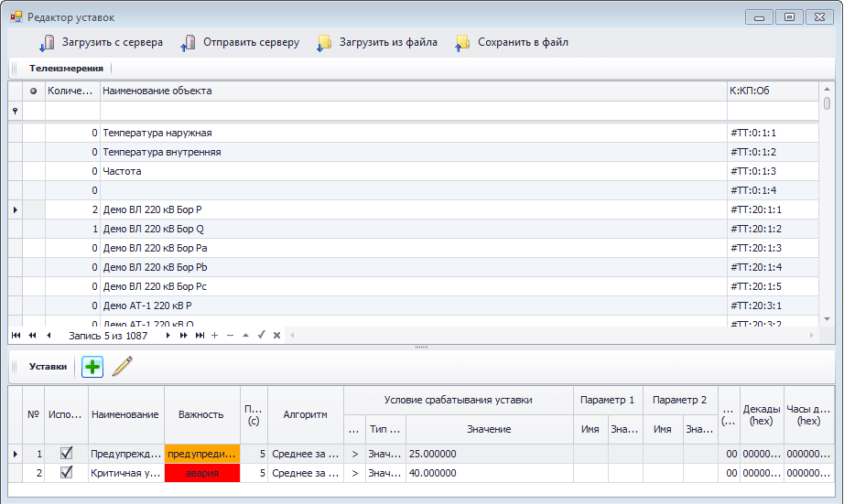Click the pencil edit setpoint icon

point(122,367)
